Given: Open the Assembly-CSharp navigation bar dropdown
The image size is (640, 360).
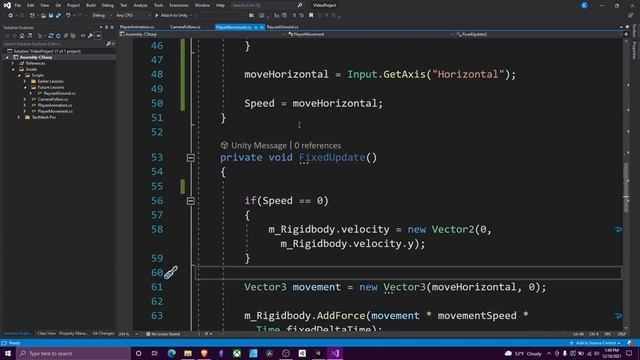Looking at the screenshot, I should coord(202,34).
